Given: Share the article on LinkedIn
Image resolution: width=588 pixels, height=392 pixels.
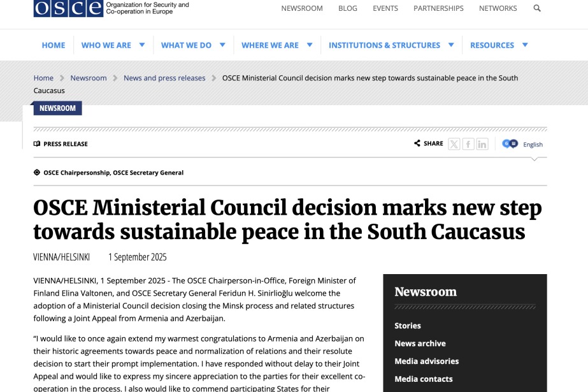Looking at the screenshot, I should pyautogui.click(x=482, y=144).
